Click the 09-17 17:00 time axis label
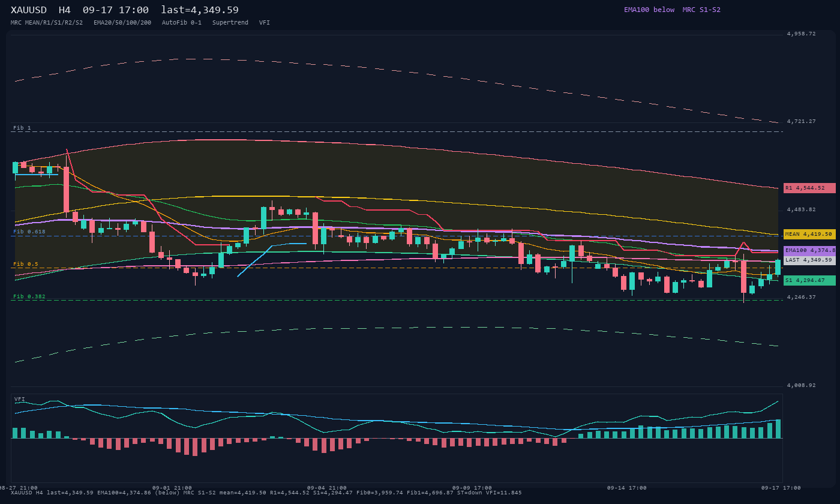Viewport: 840px width, 504px height. 781,488
